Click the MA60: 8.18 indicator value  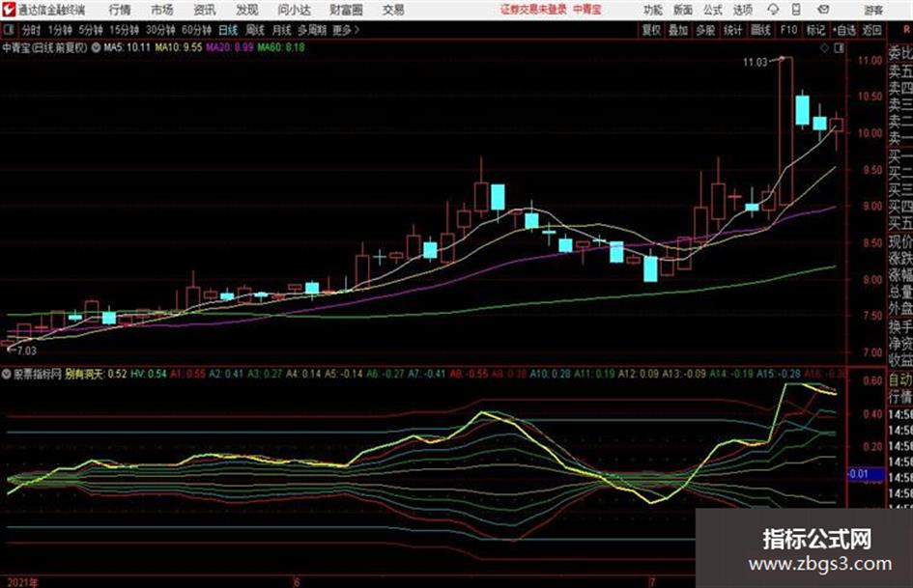(x=280, y=47)
